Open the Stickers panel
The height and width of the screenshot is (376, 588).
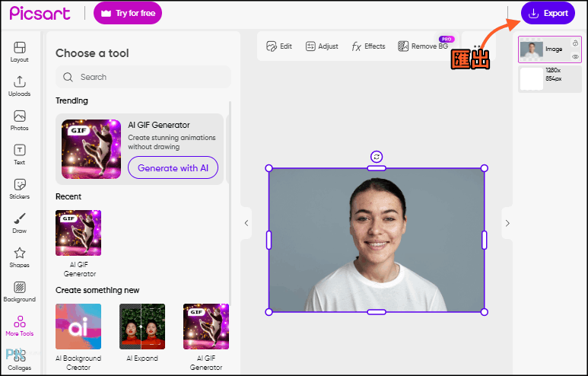point(20,189)
